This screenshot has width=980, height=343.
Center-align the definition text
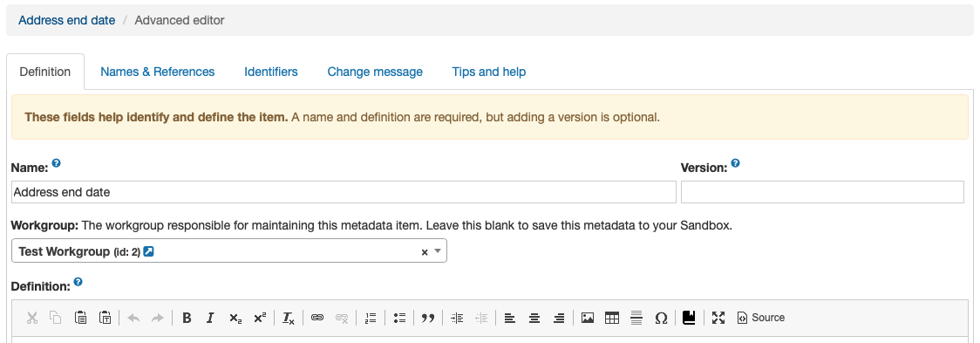coord(534,318)
